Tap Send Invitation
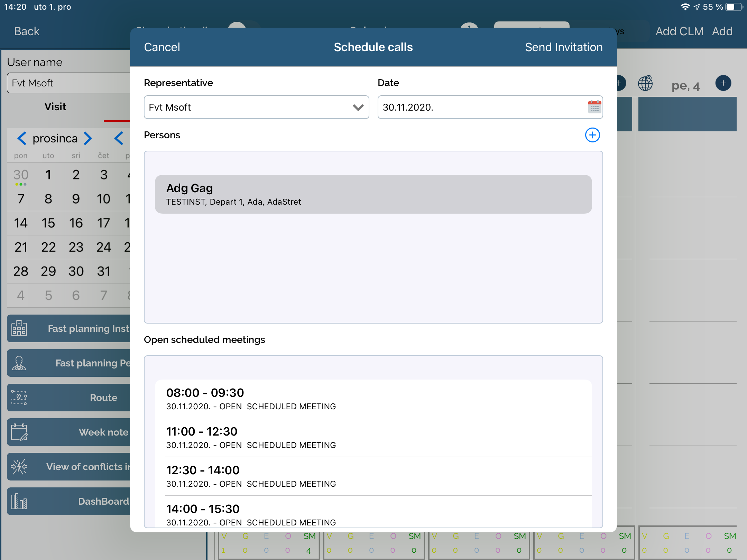This screenshot has height=560, width=747. (x=563, y=47)
